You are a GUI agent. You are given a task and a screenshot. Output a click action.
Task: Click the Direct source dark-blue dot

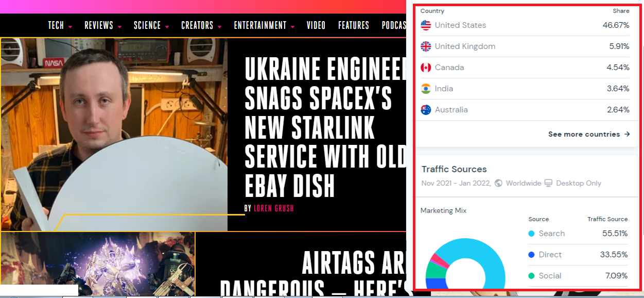tap(532, 255)
